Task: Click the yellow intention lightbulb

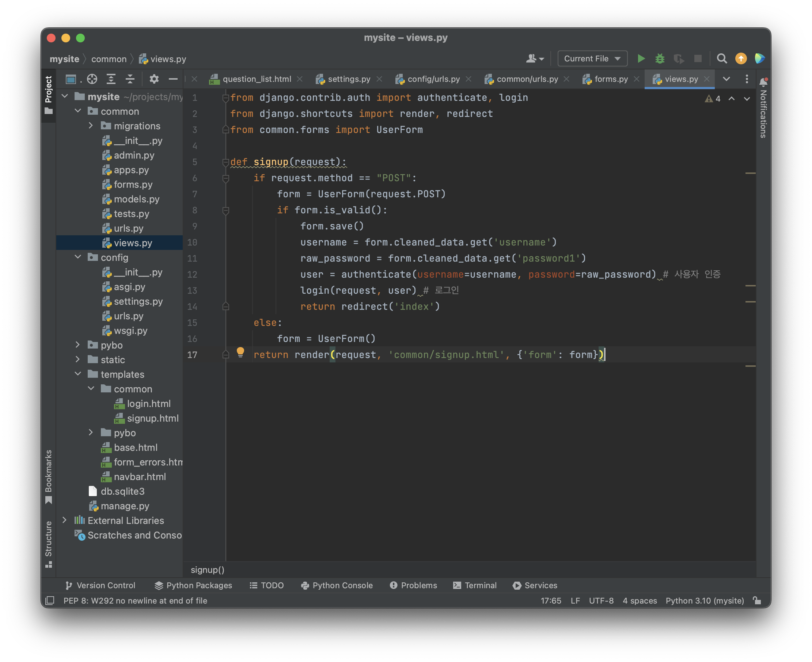Action: pos(240,352)
